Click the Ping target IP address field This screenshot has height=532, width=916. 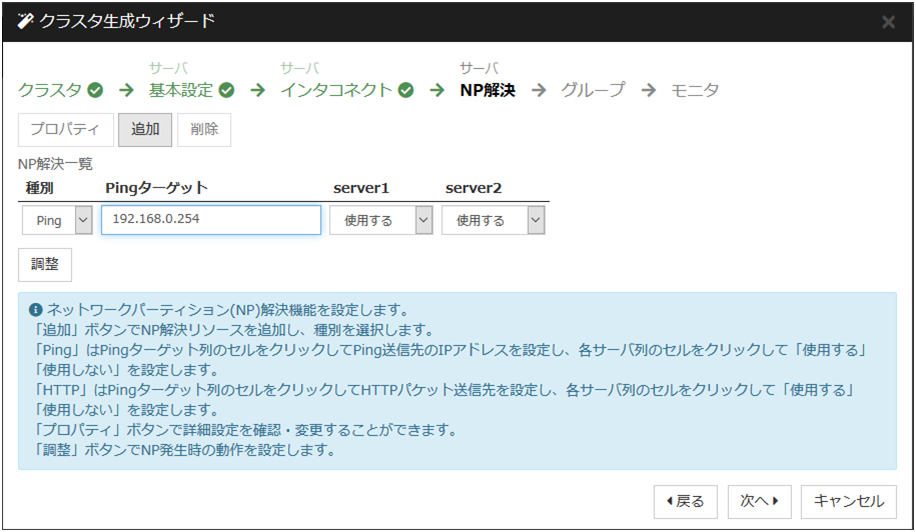click(x=211, y=220)
